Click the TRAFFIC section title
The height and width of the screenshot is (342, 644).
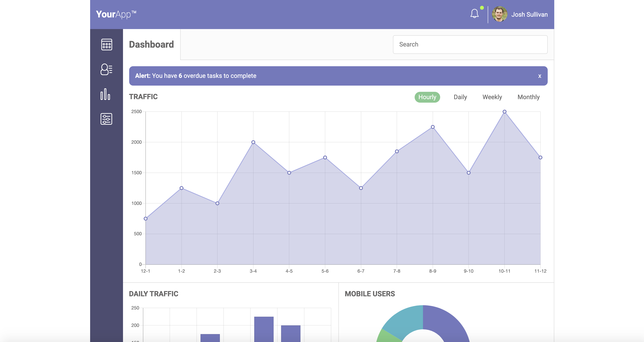click(x=143, y=97)
